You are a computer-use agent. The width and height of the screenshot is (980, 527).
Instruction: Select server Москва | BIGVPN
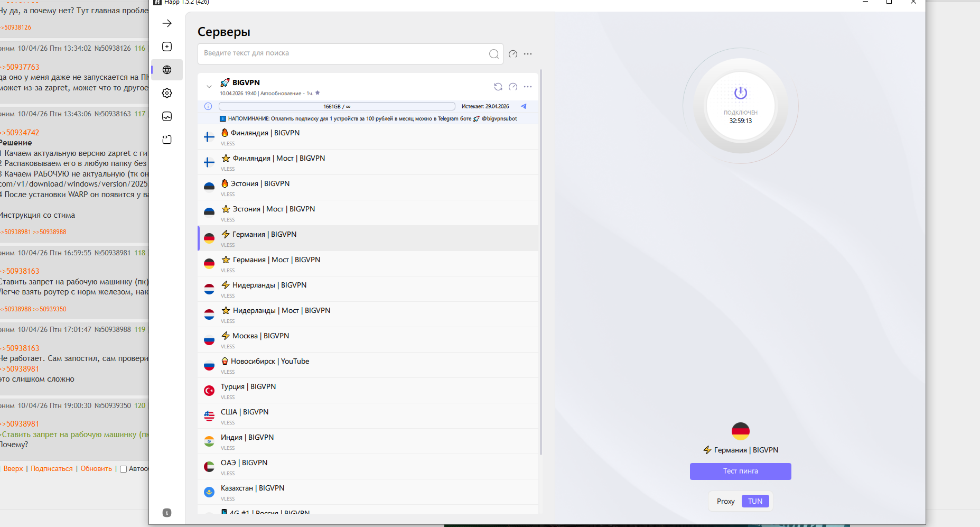click(x=368, y=340)
